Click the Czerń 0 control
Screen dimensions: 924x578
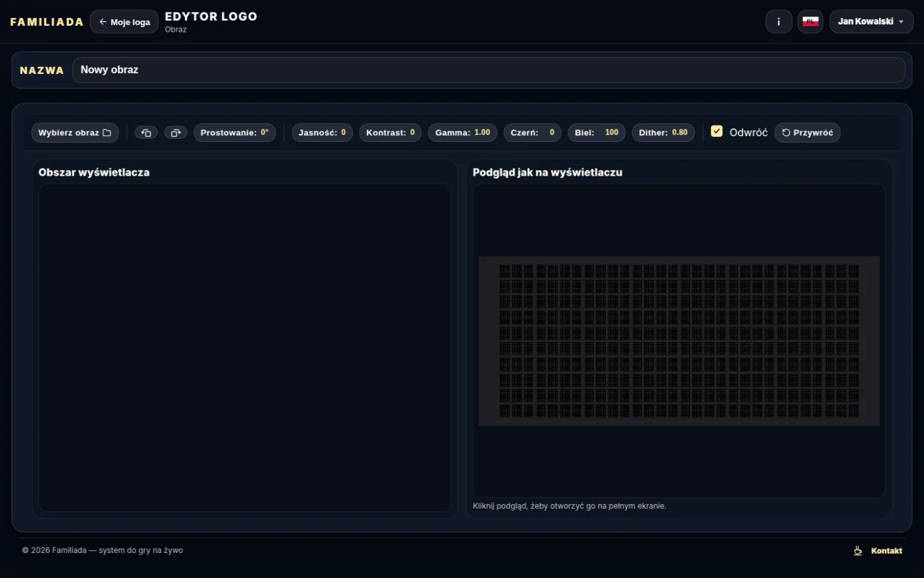click(x=533, y=133)
